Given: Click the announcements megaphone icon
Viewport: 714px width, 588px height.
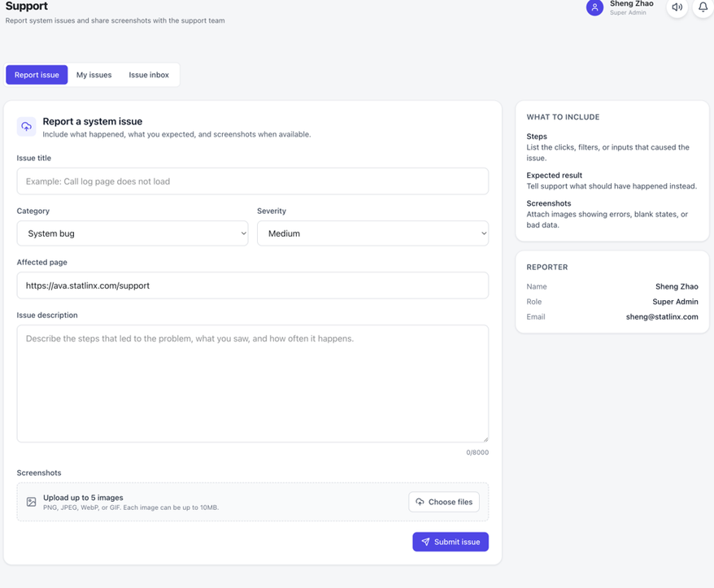Looking at the screenshot, I should (677, 7).
